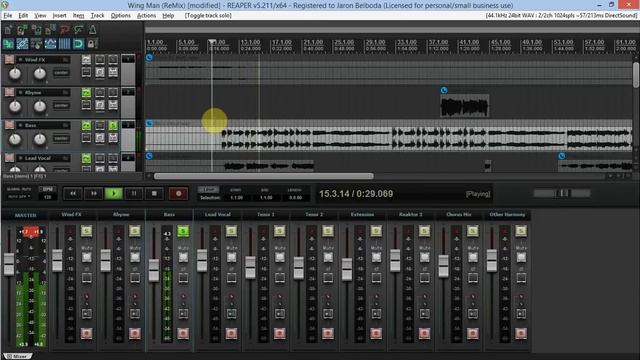Arm Other Harmony mixer record button

(521, 333)
